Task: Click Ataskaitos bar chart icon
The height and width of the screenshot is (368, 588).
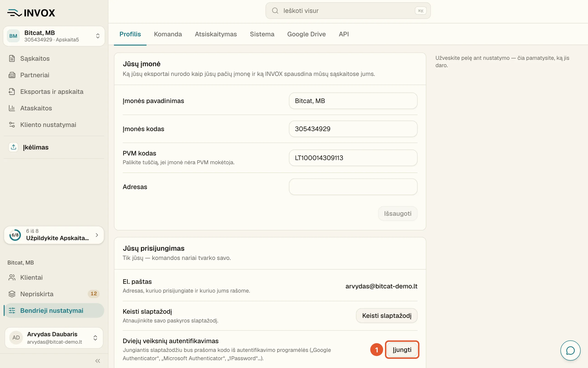Action: click(12, 108)
